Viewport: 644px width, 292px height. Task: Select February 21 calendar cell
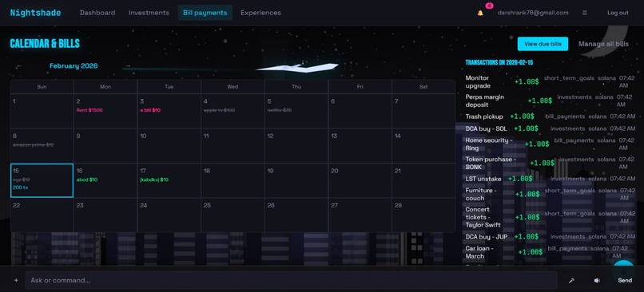click(x=423, y=180)
